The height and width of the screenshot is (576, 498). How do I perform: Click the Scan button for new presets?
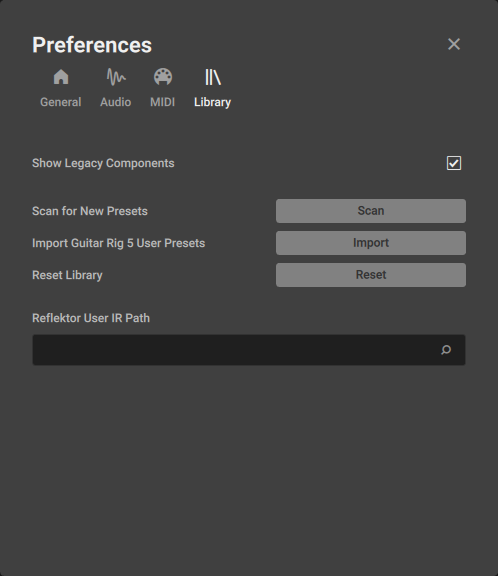(x=371, y=211)
